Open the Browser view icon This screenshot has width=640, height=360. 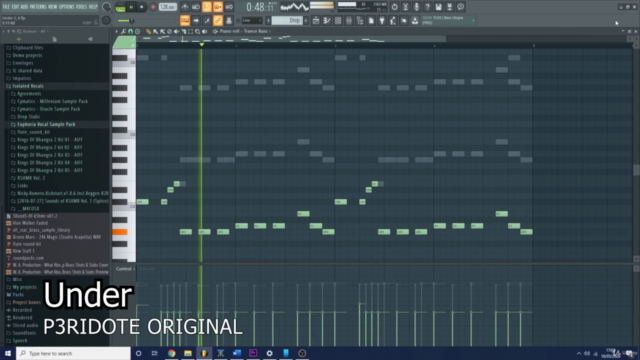coord(360,20)
